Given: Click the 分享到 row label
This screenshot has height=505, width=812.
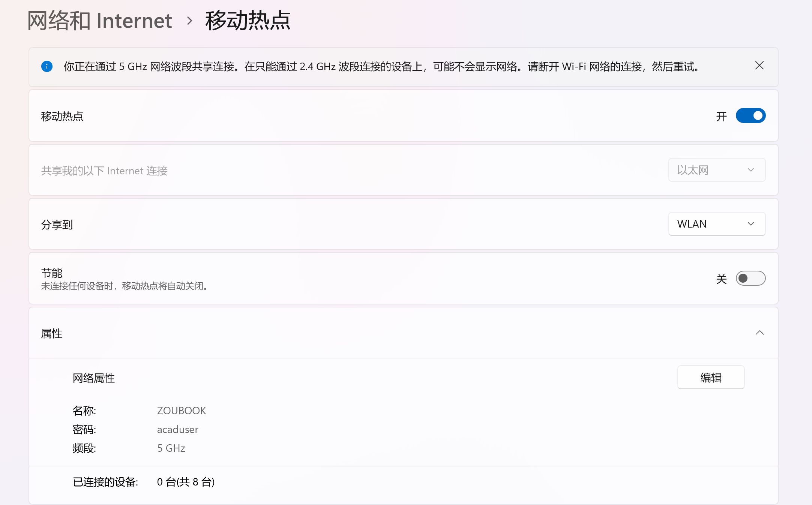Looking at the screenshot, I should 57,225.
